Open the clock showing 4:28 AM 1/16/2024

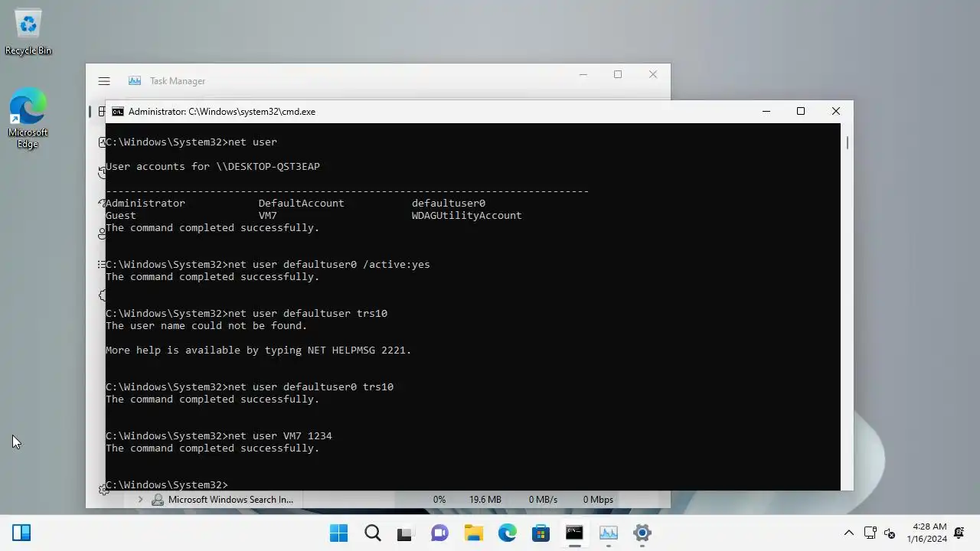click(926, 533)
